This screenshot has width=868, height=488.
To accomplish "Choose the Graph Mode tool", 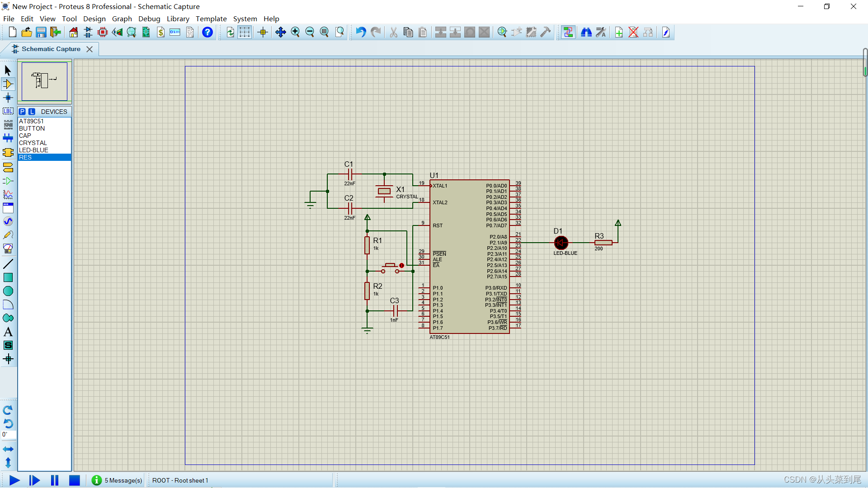I will [8, 195].
